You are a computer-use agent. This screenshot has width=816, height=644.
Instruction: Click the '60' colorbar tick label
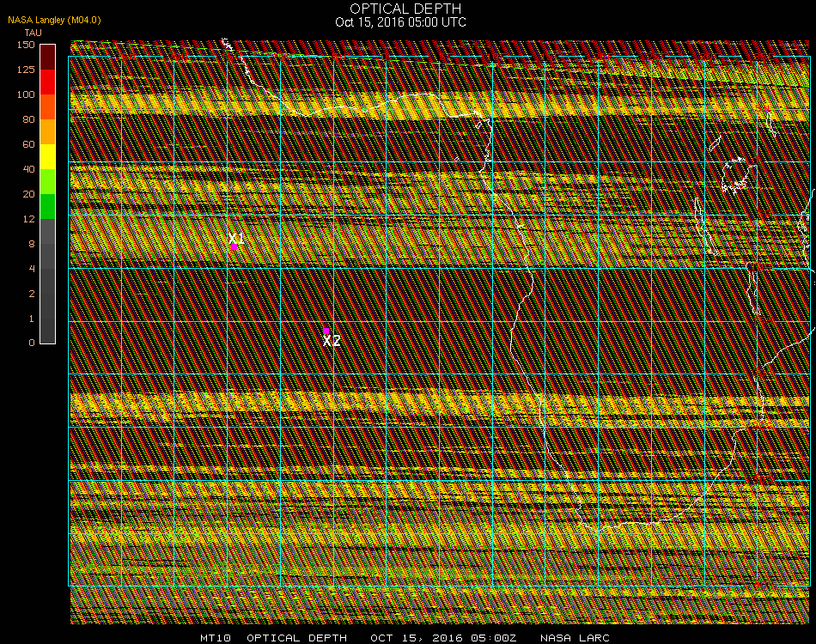click(x=29, y=144)
